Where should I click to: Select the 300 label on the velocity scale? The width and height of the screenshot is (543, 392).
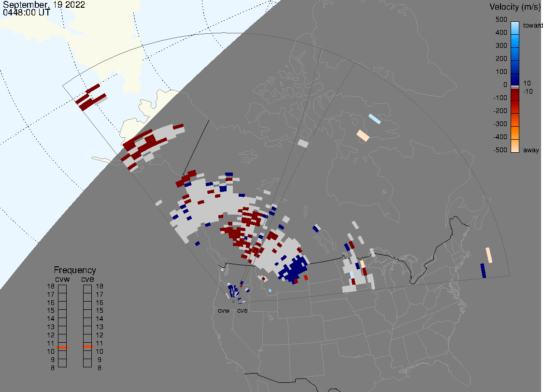[501, 46]
